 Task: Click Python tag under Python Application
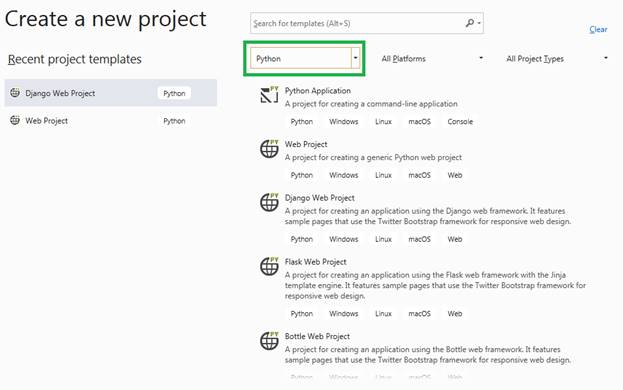point(302,122)
